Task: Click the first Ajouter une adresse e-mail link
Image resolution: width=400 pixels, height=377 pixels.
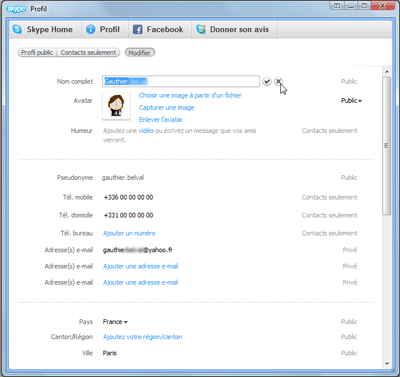Action: pos(140,266)
